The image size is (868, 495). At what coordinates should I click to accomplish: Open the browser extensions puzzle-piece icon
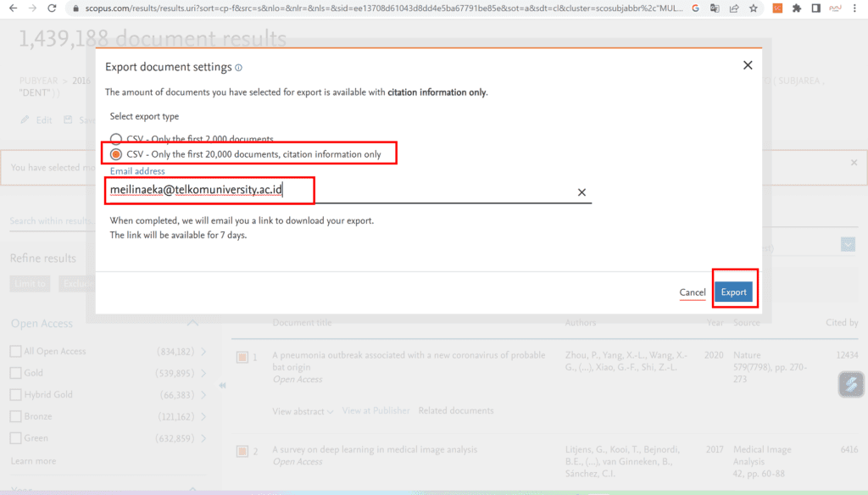point(796,8)
